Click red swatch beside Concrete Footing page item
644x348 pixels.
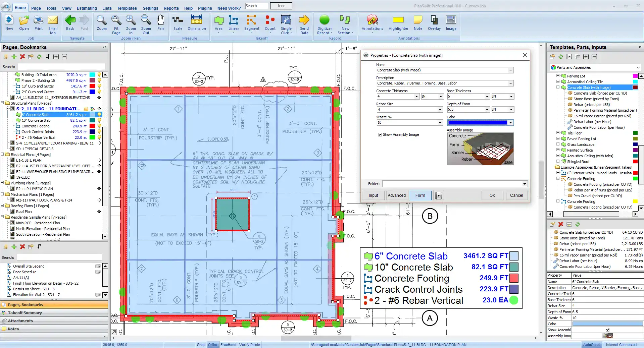(92, 126)
